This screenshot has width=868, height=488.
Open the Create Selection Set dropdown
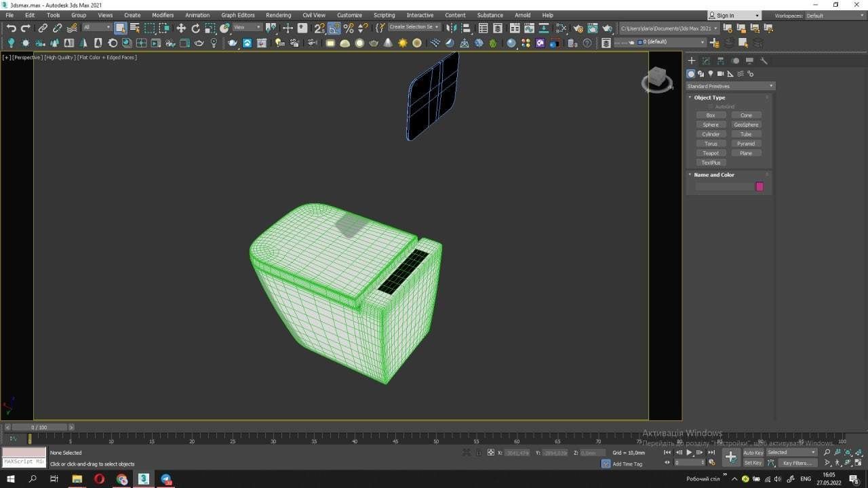coord(414,27)
